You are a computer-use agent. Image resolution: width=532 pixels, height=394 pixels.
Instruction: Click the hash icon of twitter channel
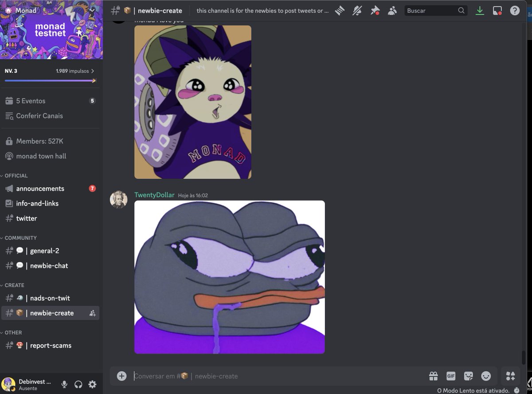pyautogui.click(x=9, y=218)
